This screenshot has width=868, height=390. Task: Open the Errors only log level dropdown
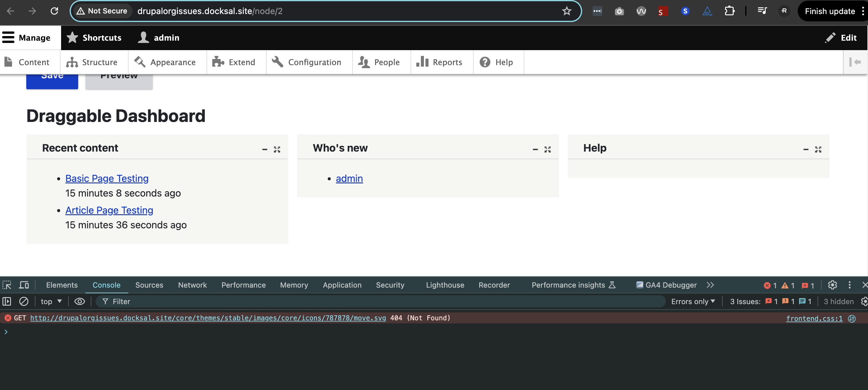[x=693, y=301]
